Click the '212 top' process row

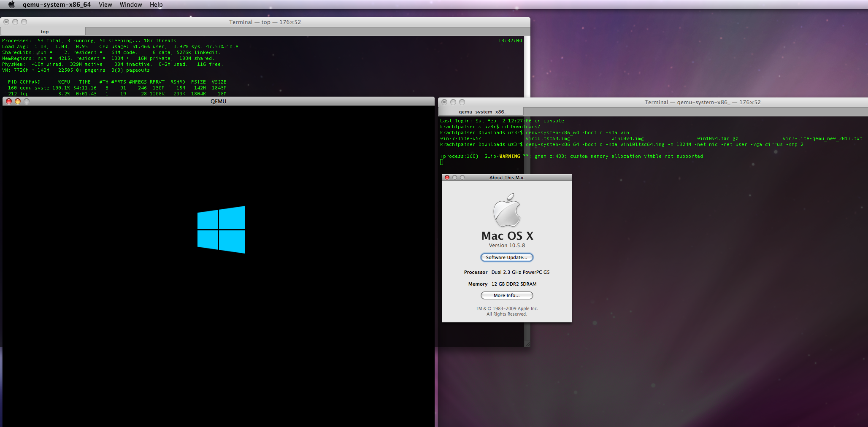click(117, 94)
